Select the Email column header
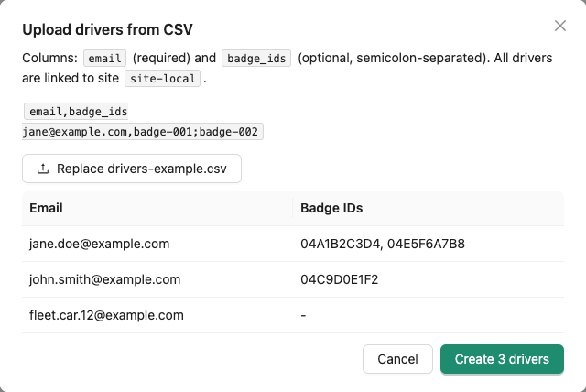This screenshot has width=586, height=392. pyautogui.click(x=46, y=208)
